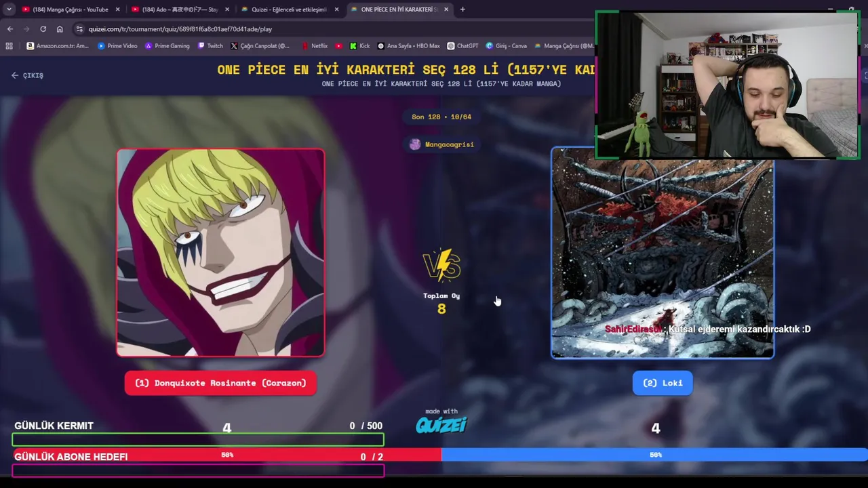Click the GÜNLÜK ABONE HEDEFİ progress bar
The width and height of the screenshot is (868, 488).
[x=198, y=470]
